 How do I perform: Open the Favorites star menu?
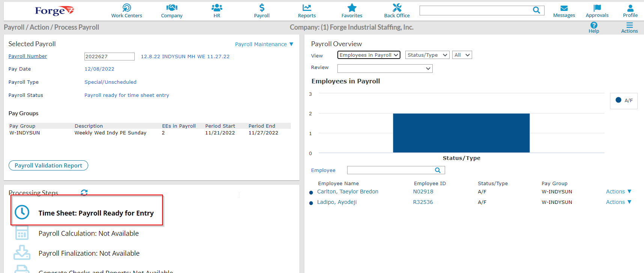point(352,11)
